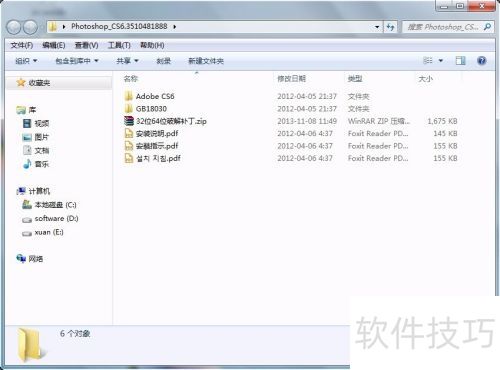Toggle the preview pane icon
This screenshot has height=370, width=500.
[x=460, y=60]
